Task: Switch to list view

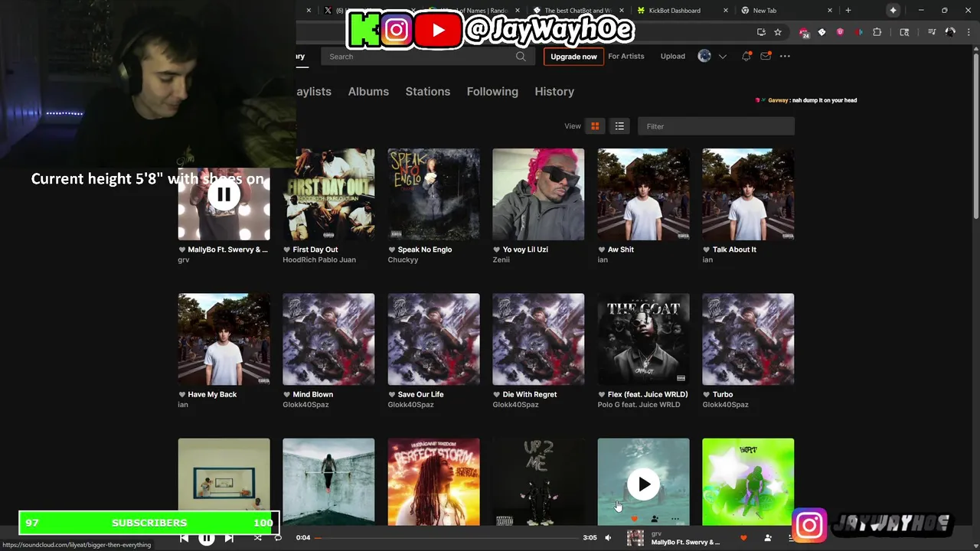Action: (619, 126)
